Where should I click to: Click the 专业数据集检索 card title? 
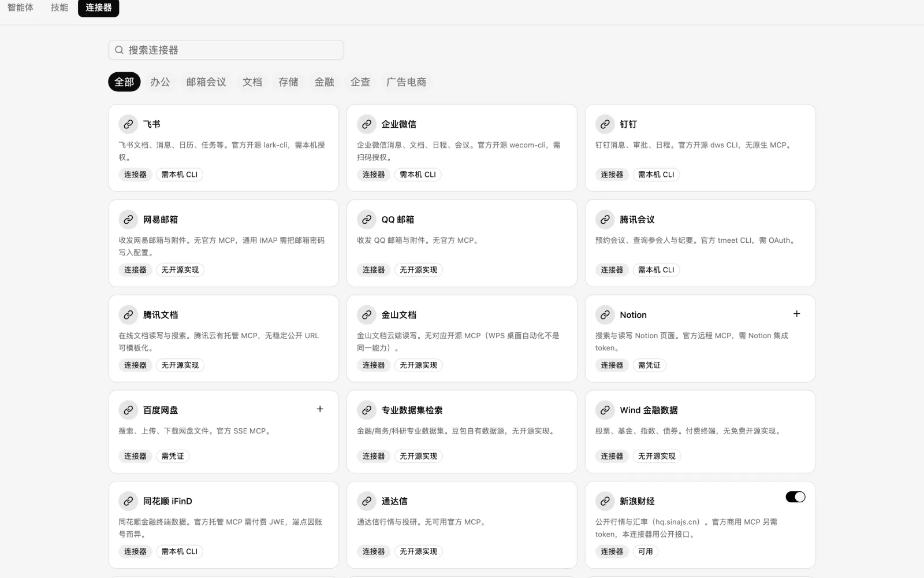(x=412, y=410)
